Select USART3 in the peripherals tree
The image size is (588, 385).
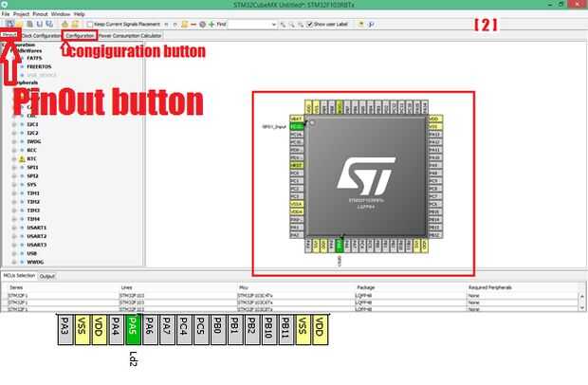(x=37, y=246)
